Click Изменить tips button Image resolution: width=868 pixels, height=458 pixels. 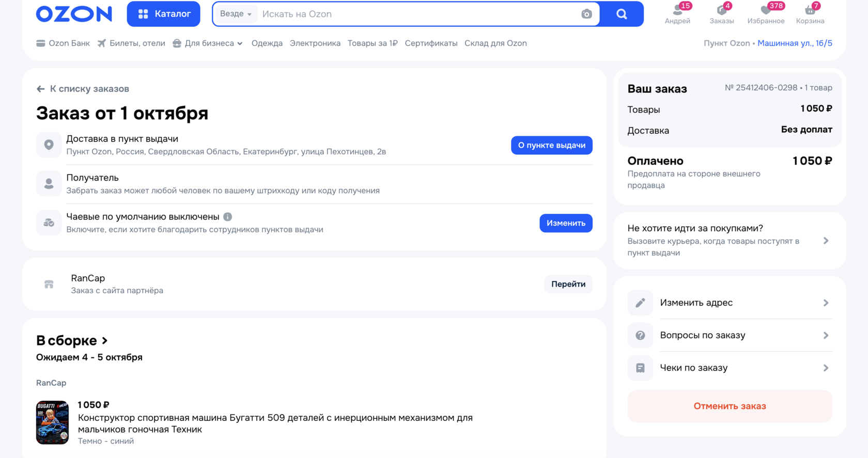coord(566,223)
